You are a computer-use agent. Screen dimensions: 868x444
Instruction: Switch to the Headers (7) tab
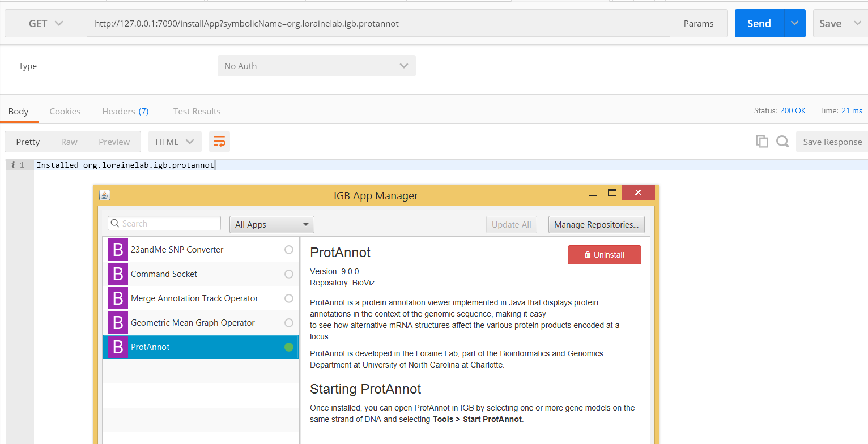[x=125, y=111]
